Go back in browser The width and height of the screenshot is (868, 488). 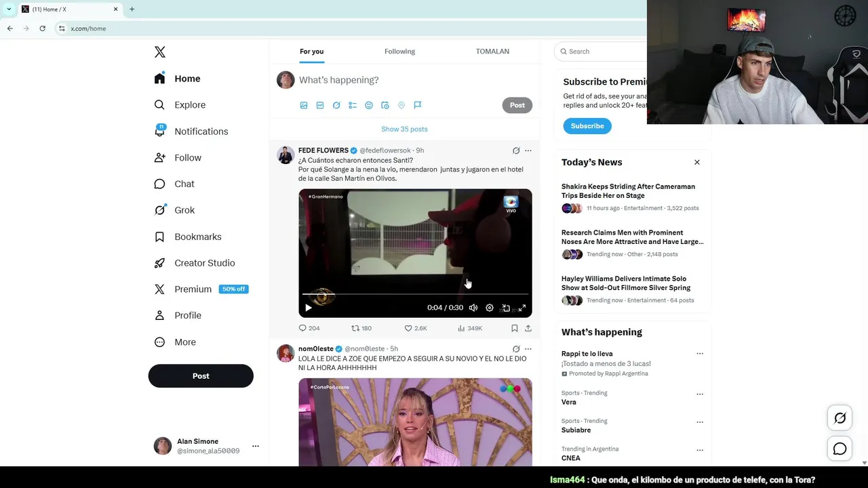tap(9, 28)
